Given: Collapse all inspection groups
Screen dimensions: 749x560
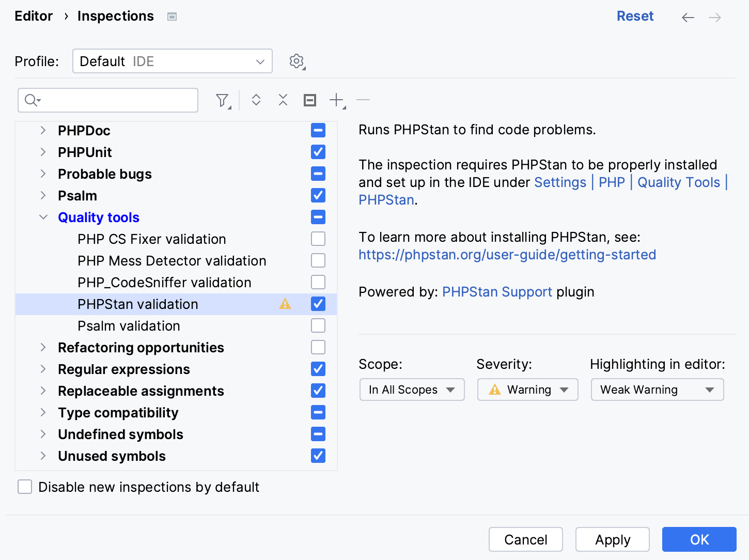Looking at the screenshot, I should [x=283, y=100].
